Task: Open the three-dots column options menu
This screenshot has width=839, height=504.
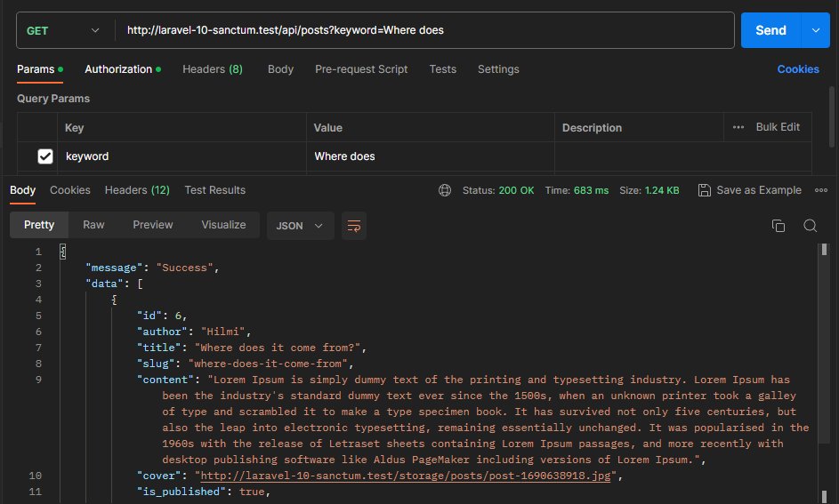Action: [x=738, y=127]
